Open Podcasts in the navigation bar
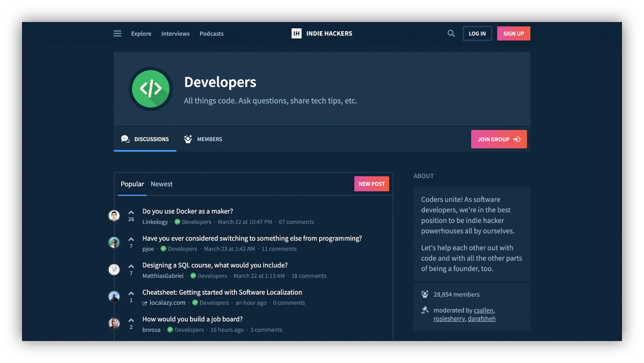The image size is (644, 363). coord(212,34)
